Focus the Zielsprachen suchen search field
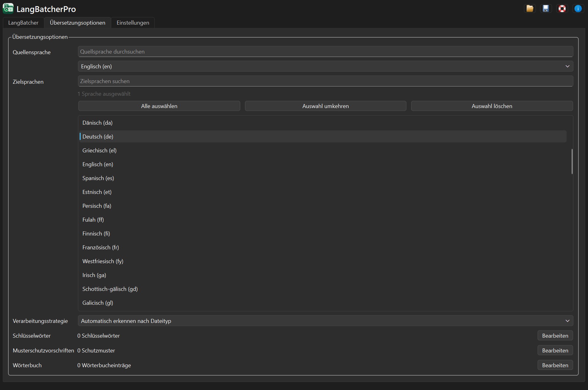This screenshot has width=588, height=390. coord(325,81)
